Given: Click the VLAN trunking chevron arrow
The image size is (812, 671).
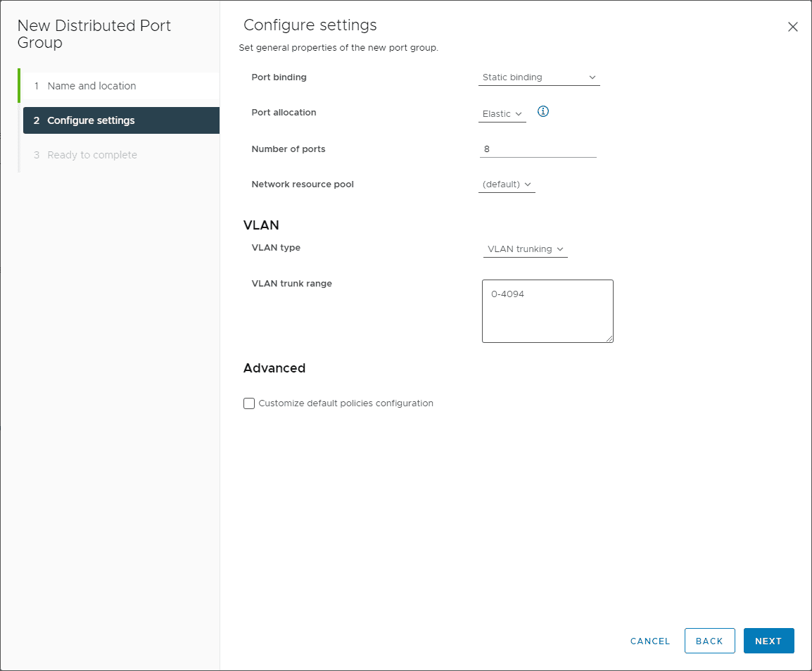Looking at the screenshot, I should pos(560,249).
